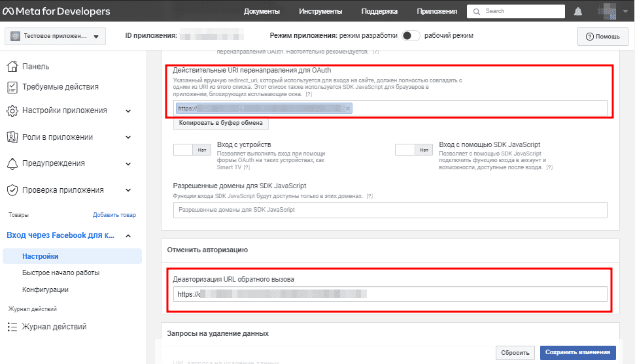Click the Предупреждения bell icon

click(12, 163)
